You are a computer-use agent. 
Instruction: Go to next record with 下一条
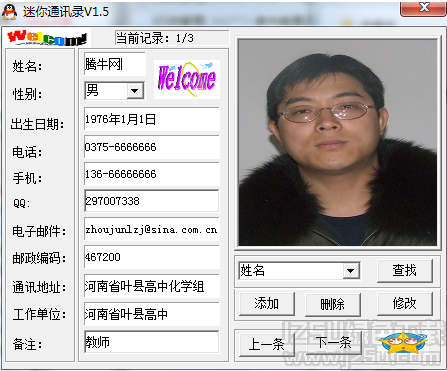[334, 342]
